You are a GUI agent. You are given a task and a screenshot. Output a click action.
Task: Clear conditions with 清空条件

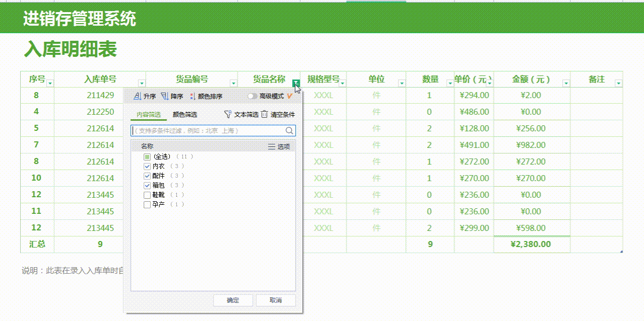[278, 115]
